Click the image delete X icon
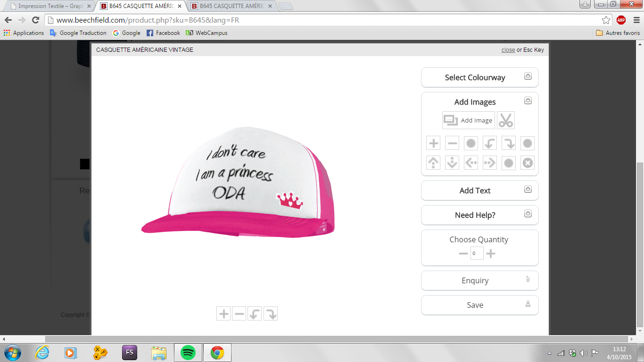Viewport: 644px width, 362px height. click(528, 163)
